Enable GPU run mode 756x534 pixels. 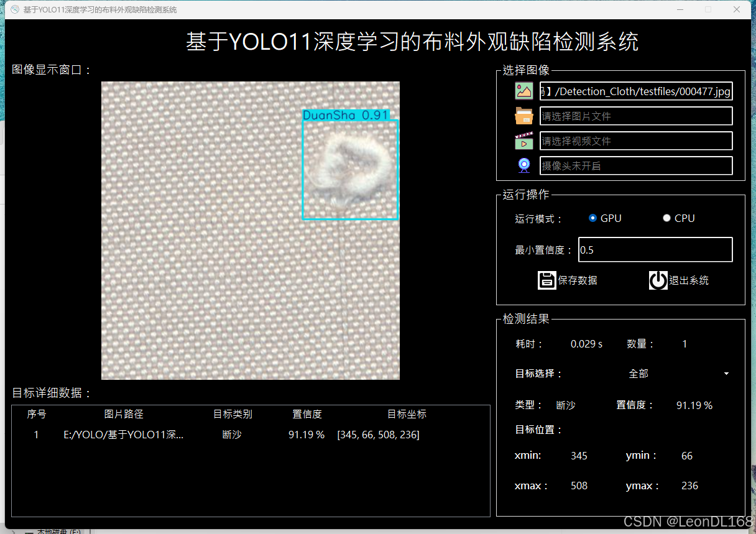592,218
